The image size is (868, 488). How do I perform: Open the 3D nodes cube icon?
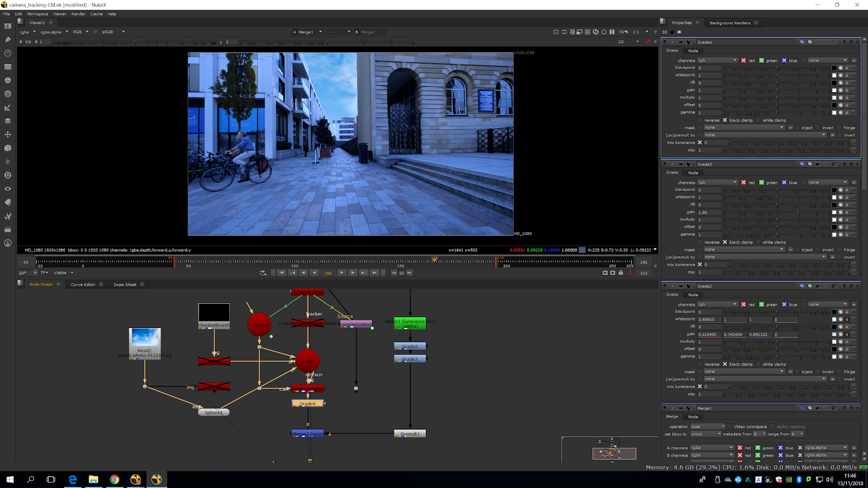click(x=8, y=148)
